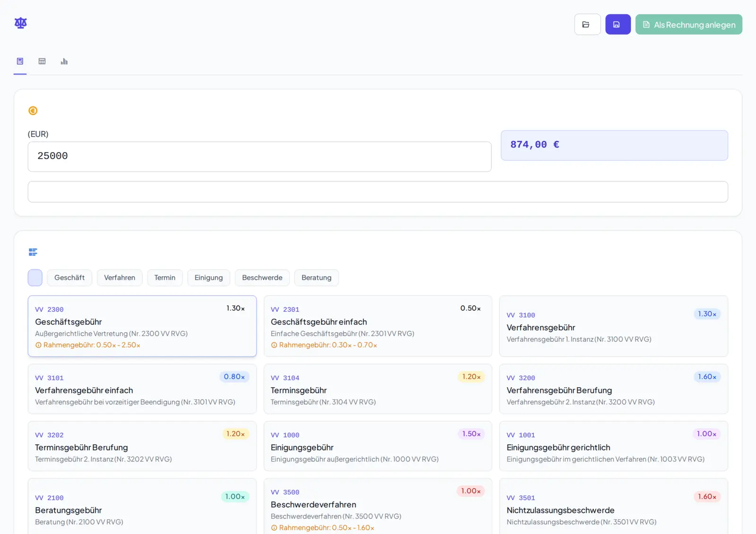Select the VV 2301 Geschäftsgebühr einfach card

pos(378,326)
